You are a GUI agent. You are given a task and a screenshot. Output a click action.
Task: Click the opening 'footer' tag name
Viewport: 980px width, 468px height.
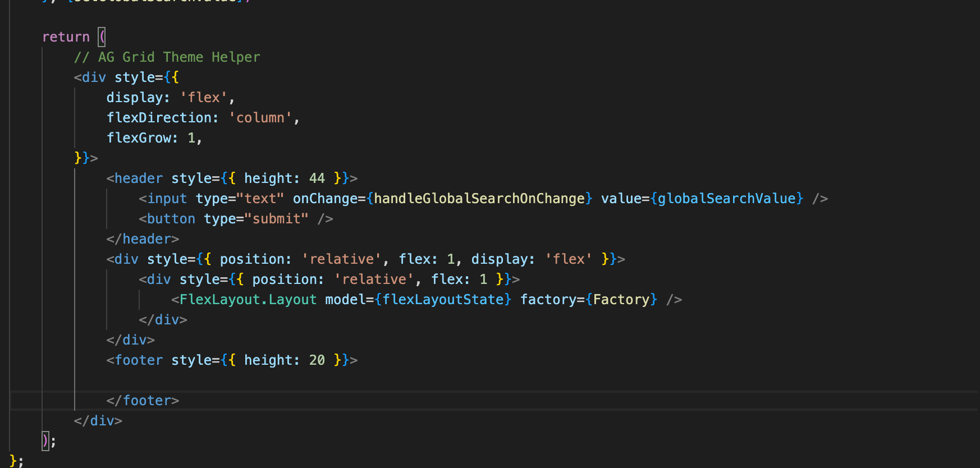pyautogui.click(x=139, y=360)
